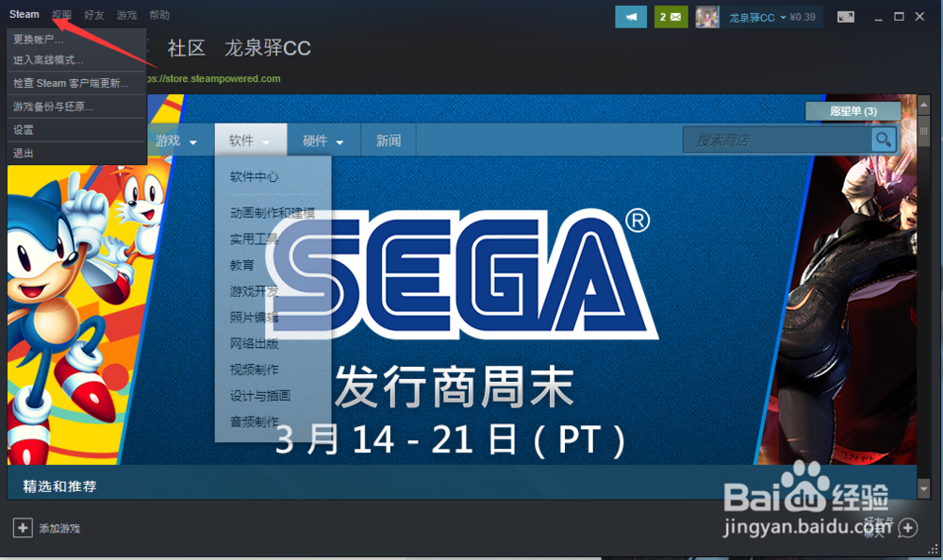Viewport: 943px width, 560px height.
Task: Click scrollbar up arrow
Action: click(924, 105)
